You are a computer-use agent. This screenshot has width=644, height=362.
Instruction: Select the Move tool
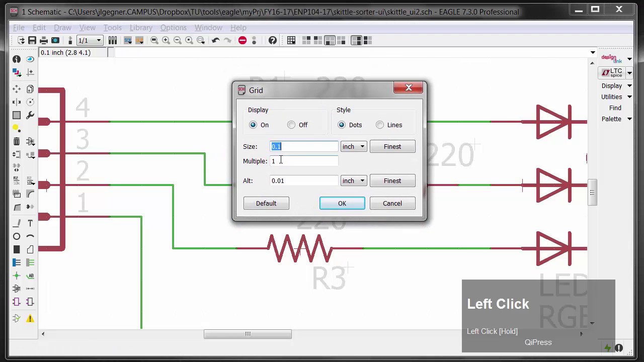[17, 89]
